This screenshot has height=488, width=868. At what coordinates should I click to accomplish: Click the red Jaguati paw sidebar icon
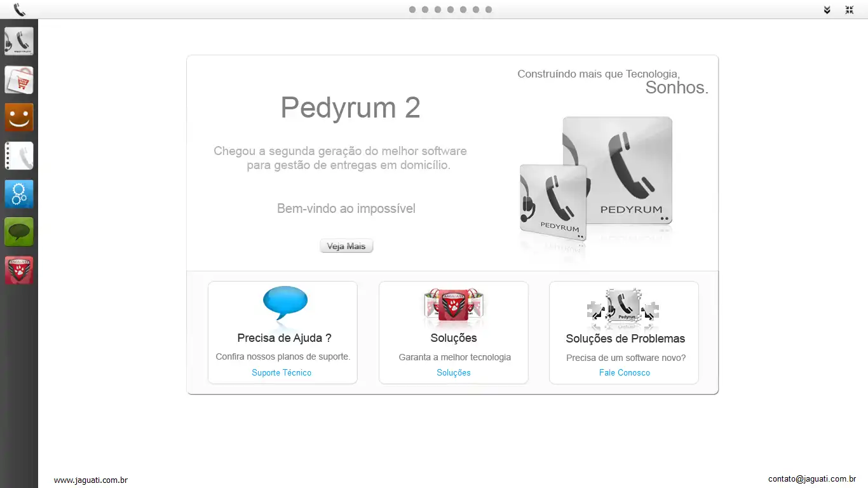click(x=19, y=271)
